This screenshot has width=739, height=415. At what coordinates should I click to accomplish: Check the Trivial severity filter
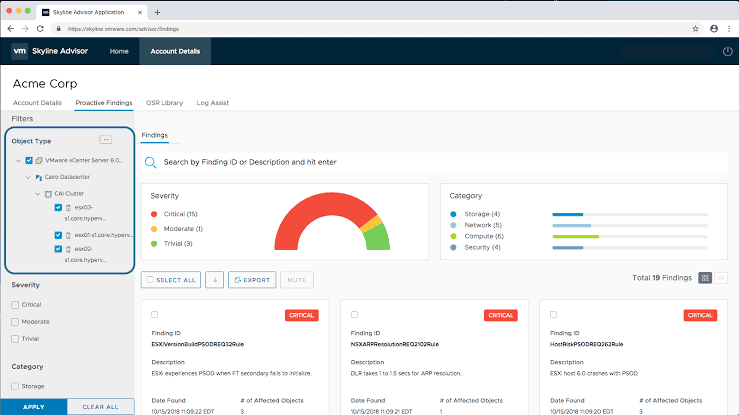(x=15, y=339)
